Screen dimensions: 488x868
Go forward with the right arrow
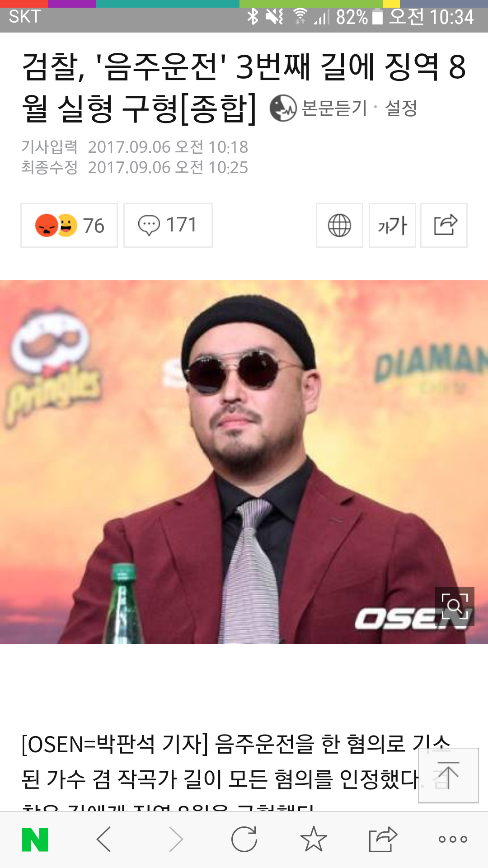pyautogui.click(x=176, y=840)
